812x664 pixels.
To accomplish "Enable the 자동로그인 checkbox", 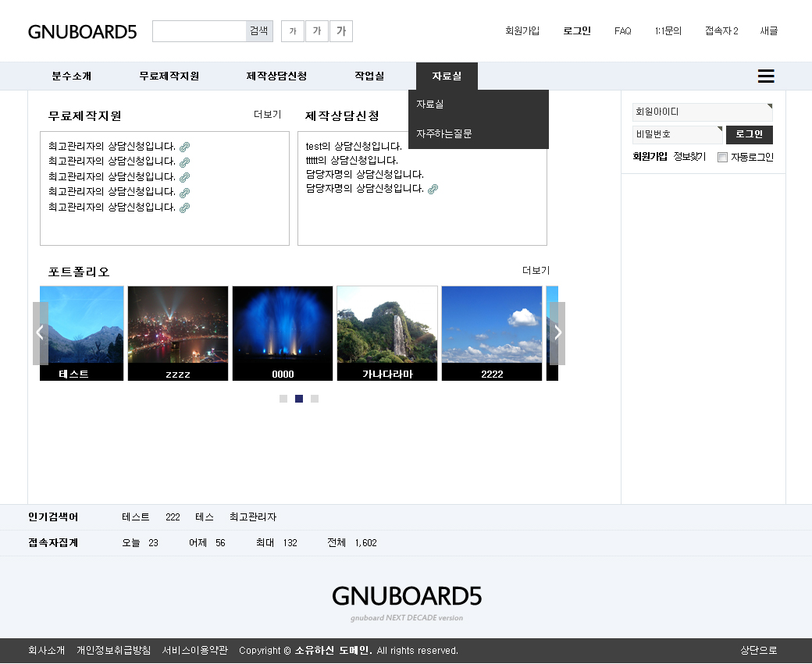I will (x=722, y=158).
